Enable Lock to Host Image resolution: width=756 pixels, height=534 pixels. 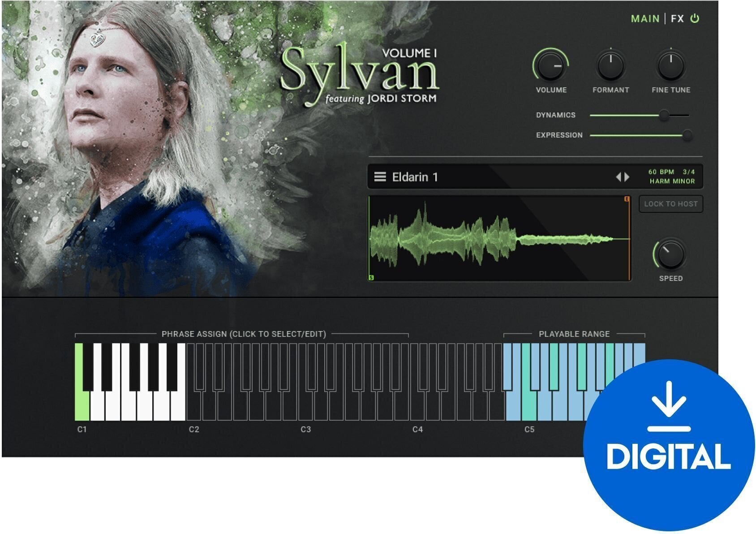click(x=671, y=204)
